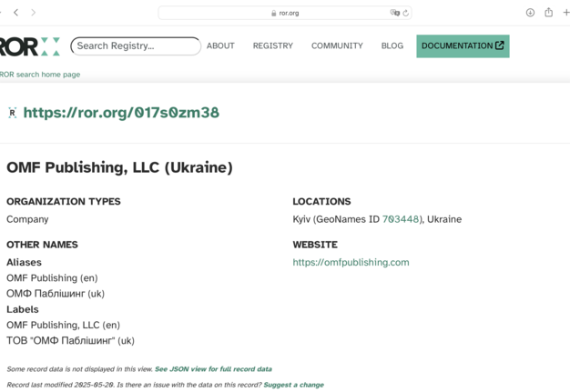Image resolution: width=570 pixels, height=392 pixels.
Task: Click into the Search Registry field
Action: tap(135, 46)
